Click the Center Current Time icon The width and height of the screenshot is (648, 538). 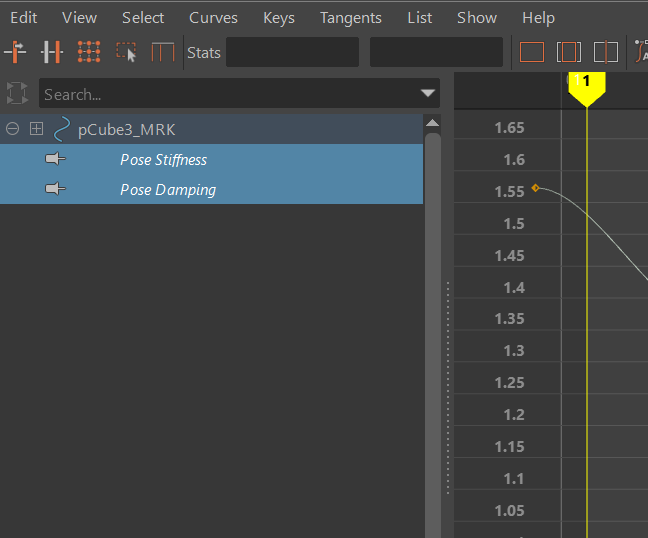coord(606,52)
